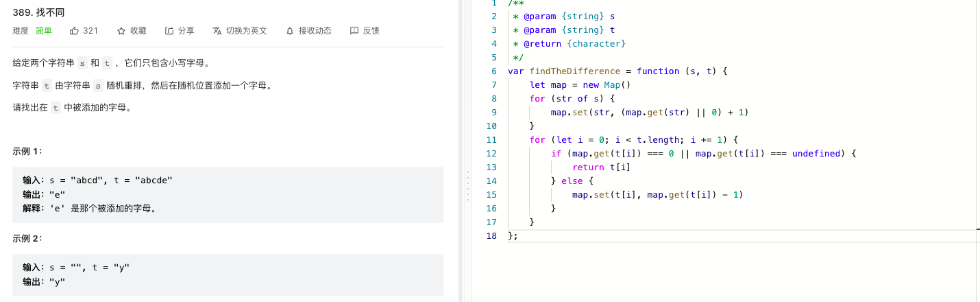Click the 321 likes count
Screen dimensions: 980x302
pos(90,31)
